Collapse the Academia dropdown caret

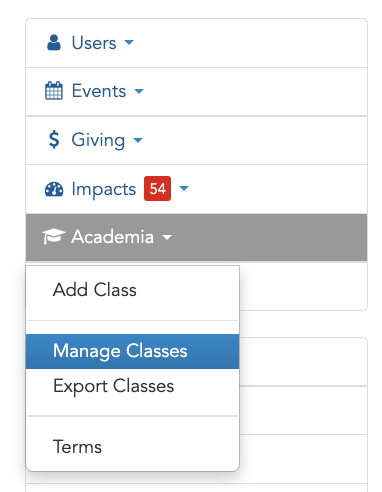click(167, 237)
